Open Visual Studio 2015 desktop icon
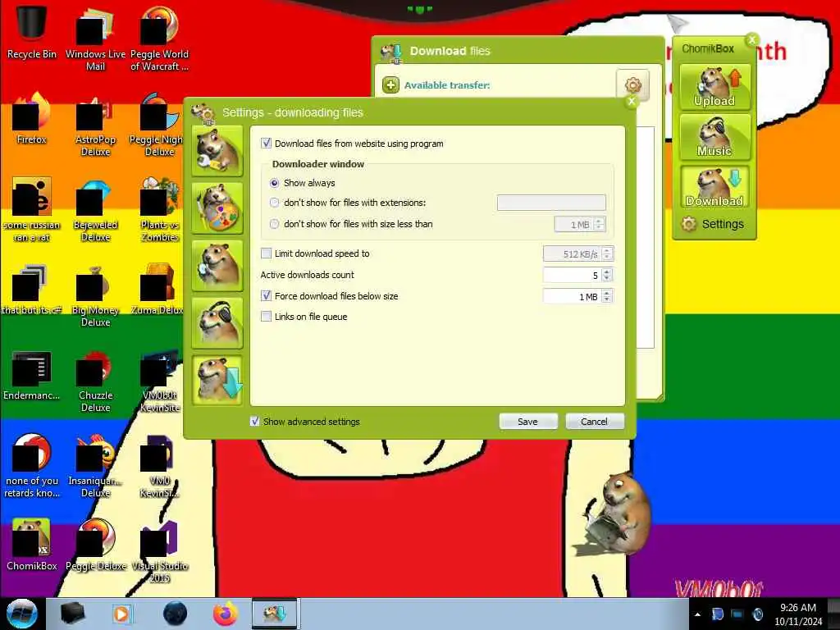840x630 pixels. [160, 552]
